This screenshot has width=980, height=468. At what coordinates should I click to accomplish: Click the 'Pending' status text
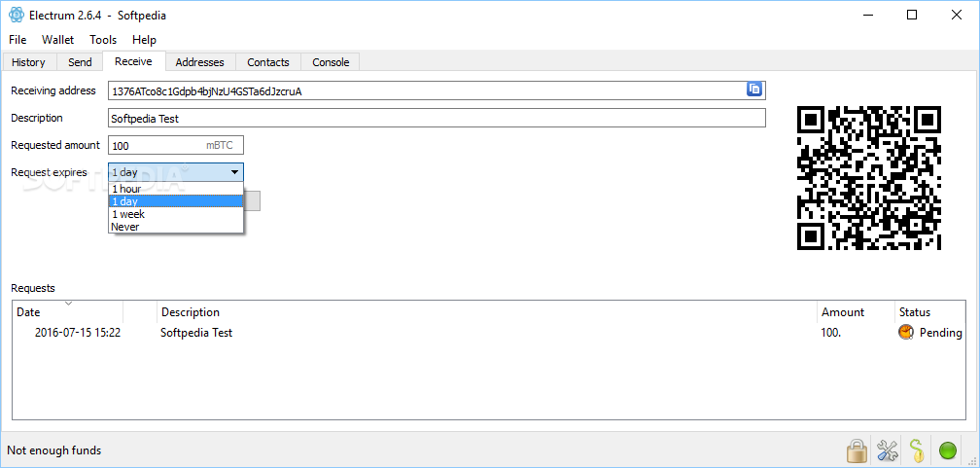[x=941, y=332]
